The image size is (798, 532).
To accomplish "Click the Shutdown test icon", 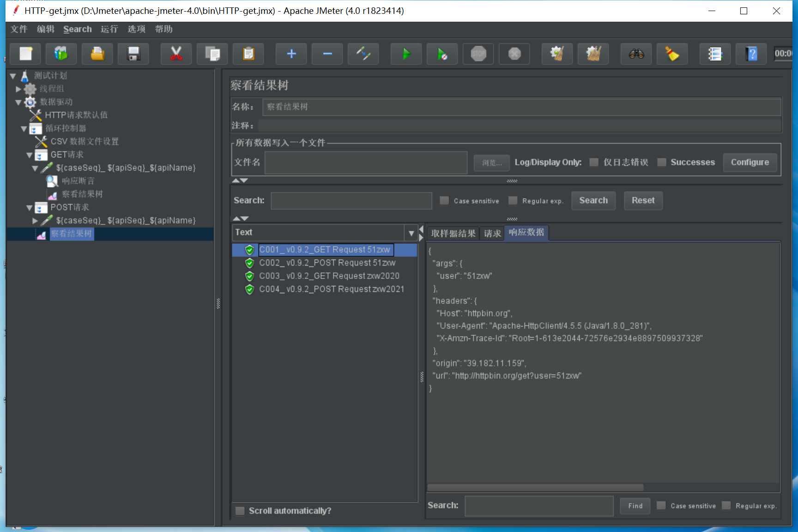I will [x=514, y=54].
